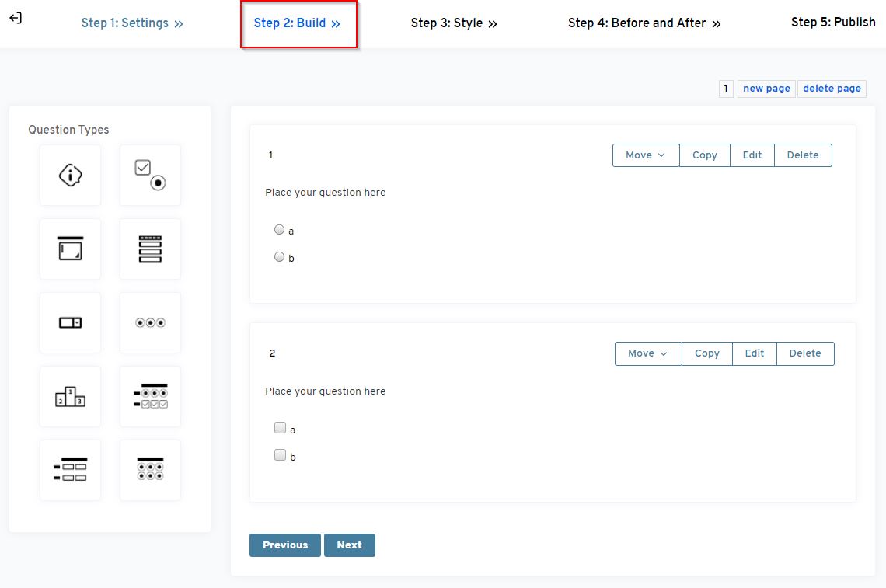The width and height of the screenshot is (886, 588).
Task: Select radio option b in question 1
Action: 280,257
